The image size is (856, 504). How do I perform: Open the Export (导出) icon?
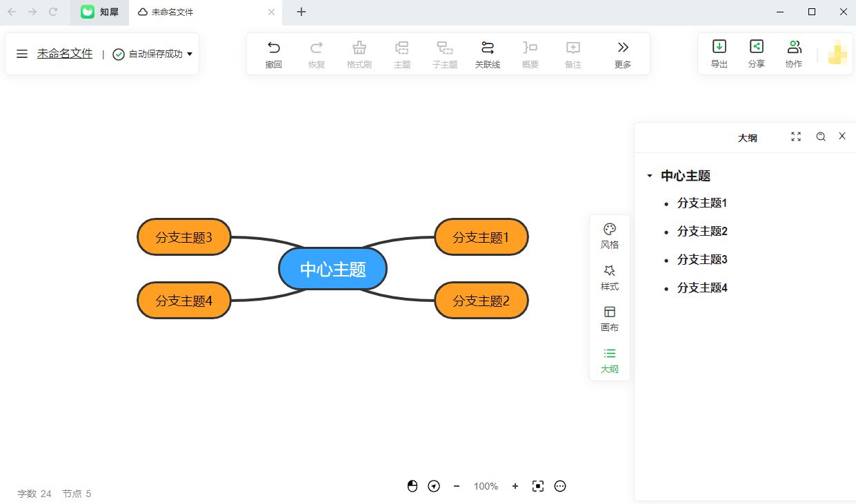[x=719, y=53]
